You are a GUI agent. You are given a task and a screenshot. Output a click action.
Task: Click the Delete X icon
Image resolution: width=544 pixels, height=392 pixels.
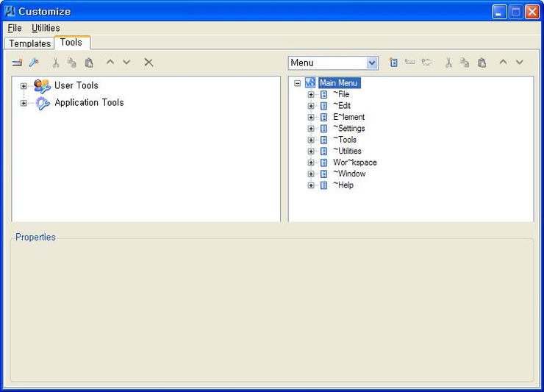point(148,63)
